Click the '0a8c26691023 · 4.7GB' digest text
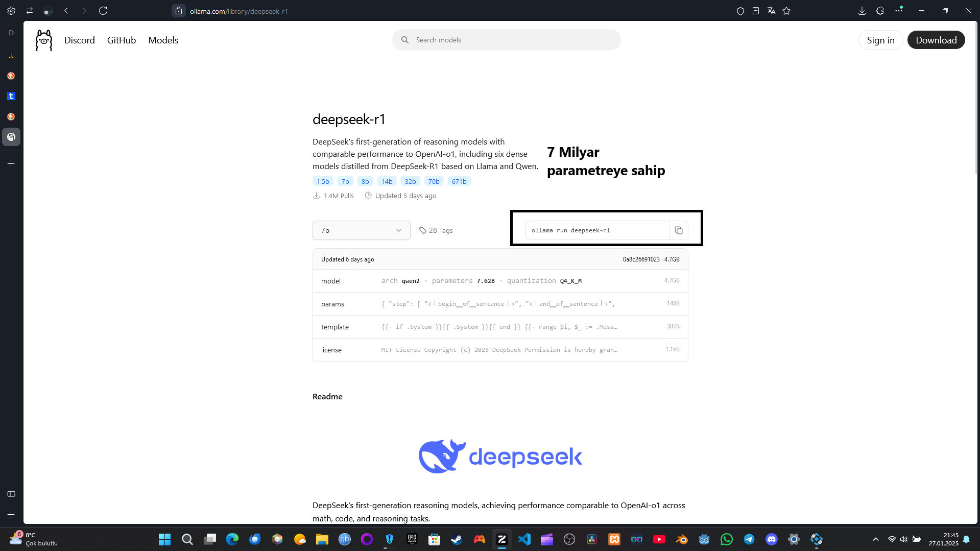 point(651,259)
